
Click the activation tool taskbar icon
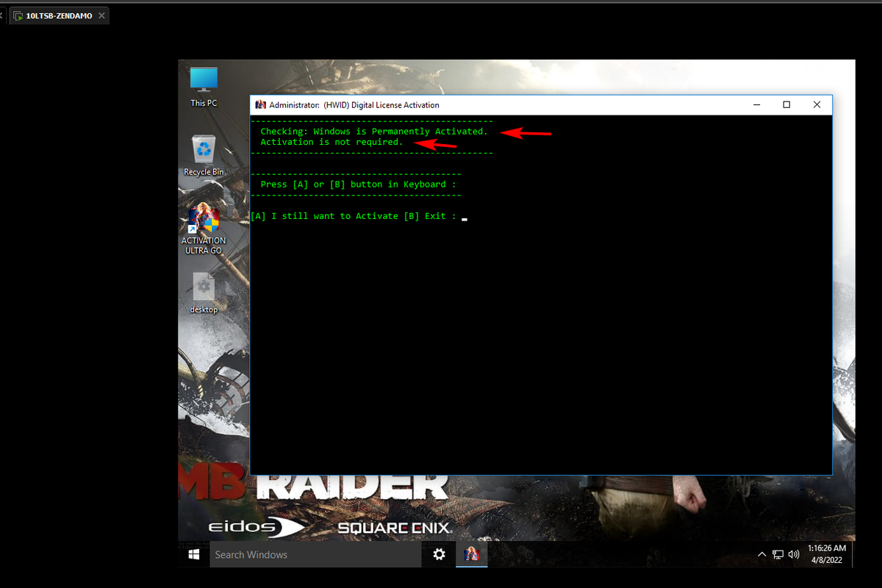tap(472, 554)
